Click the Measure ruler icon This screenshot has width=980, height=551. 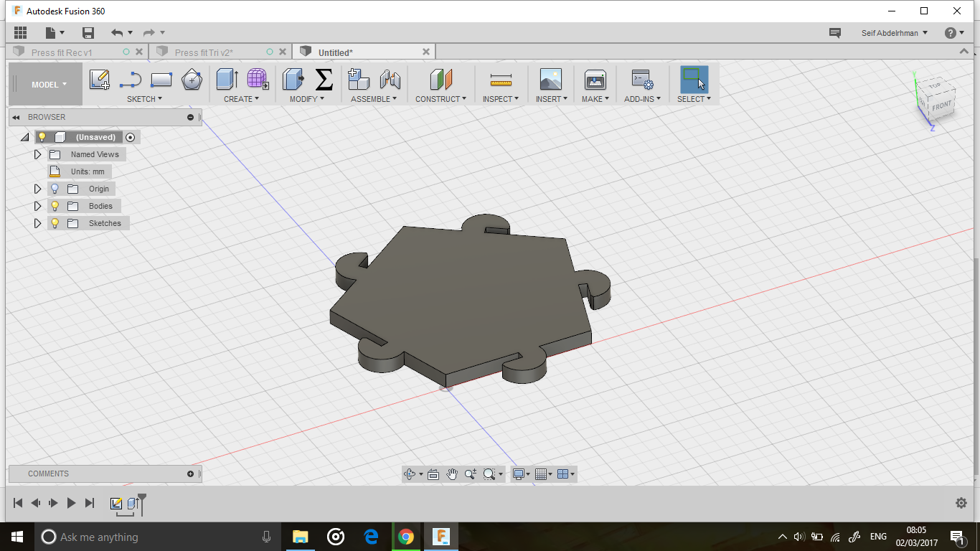(501, 80)
